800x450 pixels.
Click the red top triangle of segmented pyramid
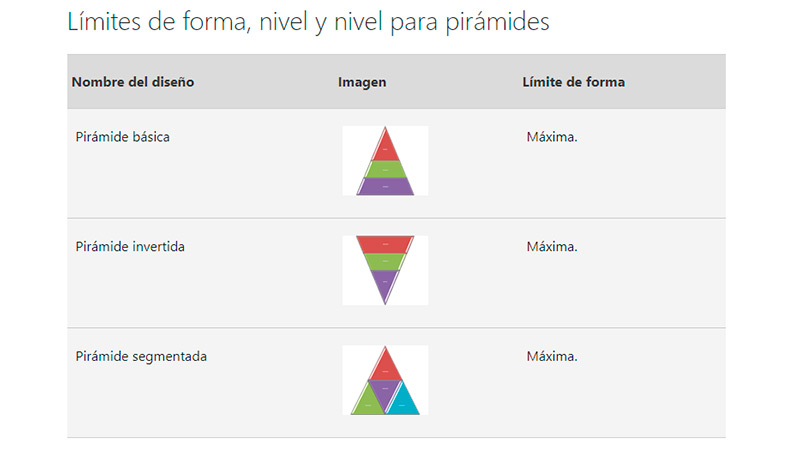click(385, 366)
